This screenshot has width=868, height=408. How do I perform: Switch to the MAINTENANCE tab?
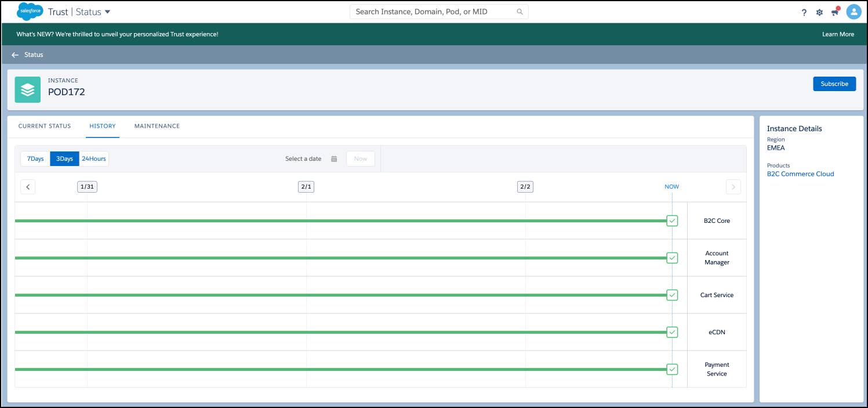point(157,126)
